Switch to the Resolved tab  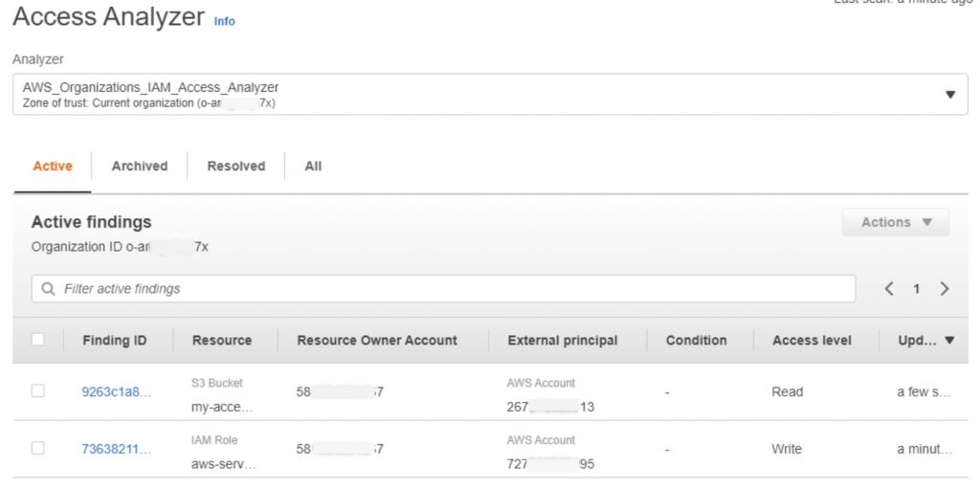click(x=236, y=166)
